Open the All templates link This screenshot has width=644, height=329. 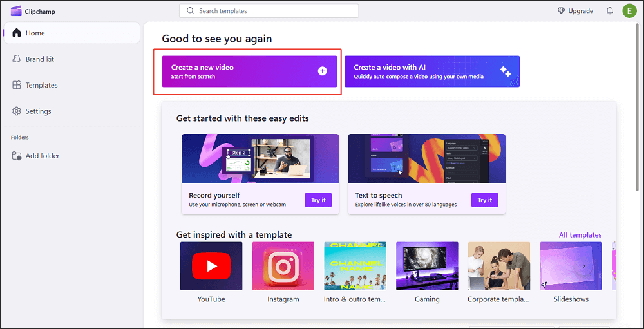pos(580,235)
